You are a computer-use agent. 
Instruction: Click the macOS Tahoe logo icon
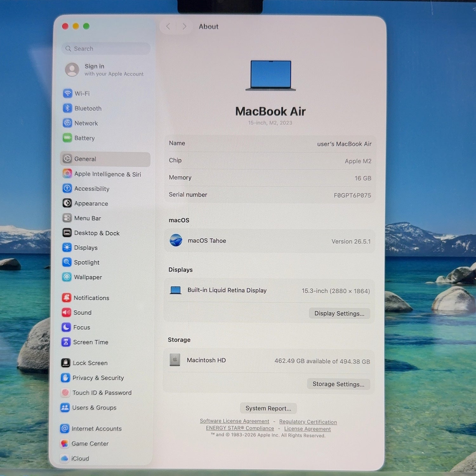tap(176, 240)
